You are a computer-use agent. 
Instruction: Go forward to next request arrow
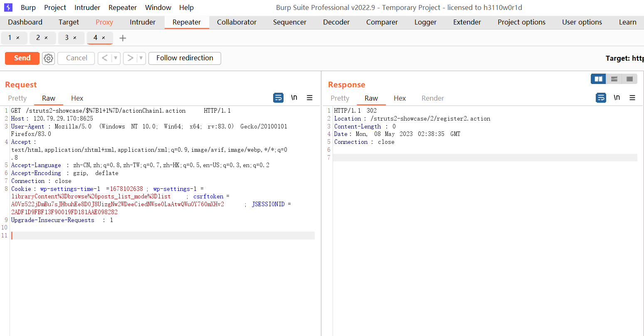pyautogui.click(x=130, y=58)
